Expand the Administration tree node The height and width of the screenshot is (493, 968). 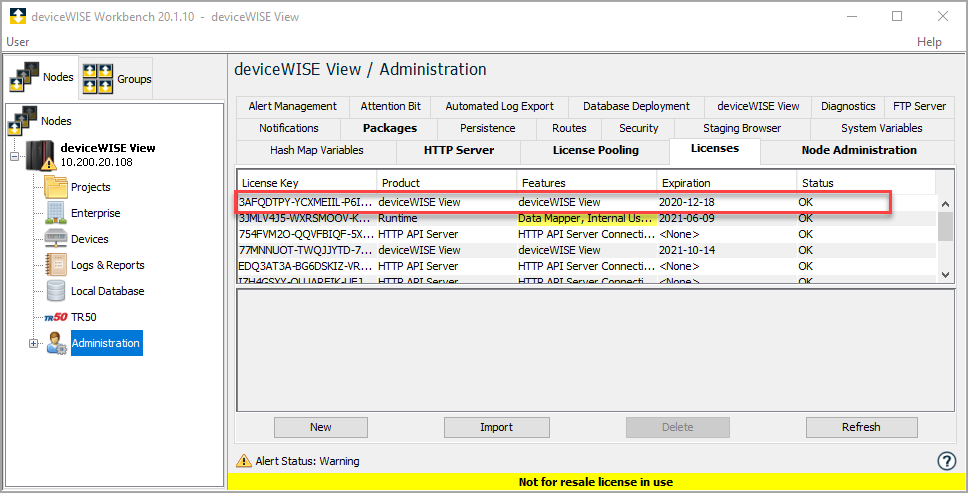click(x=34, y=344)
